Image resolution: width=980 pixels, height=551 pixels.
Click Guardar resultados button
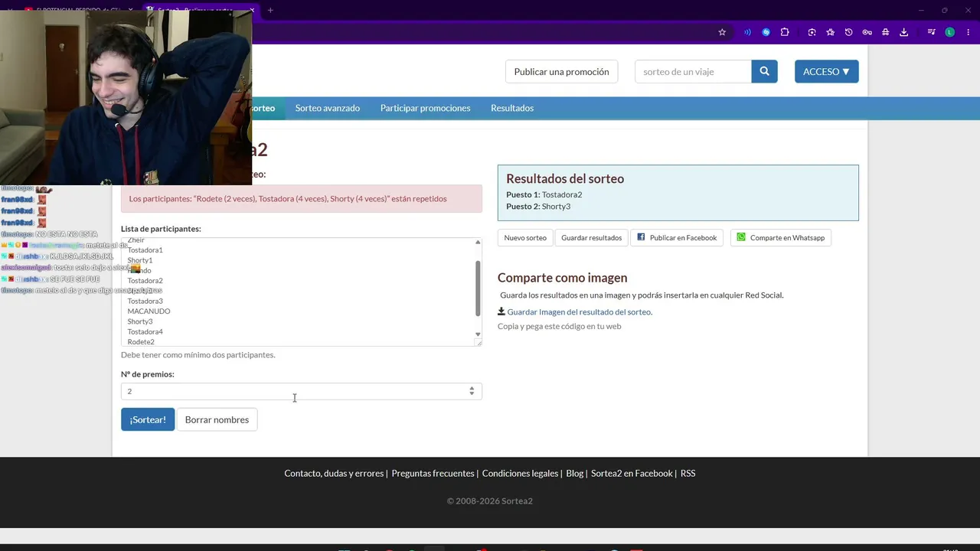tap(591, 237)
